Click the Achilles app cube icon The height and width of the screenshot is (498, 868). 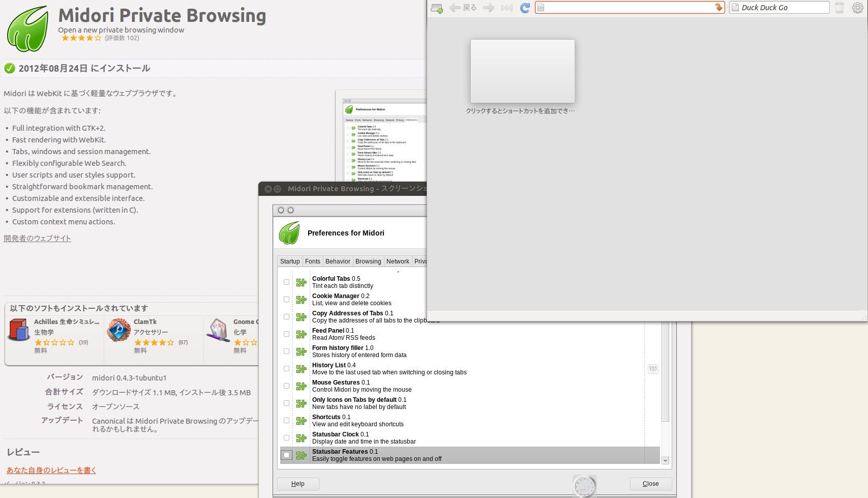19,330
